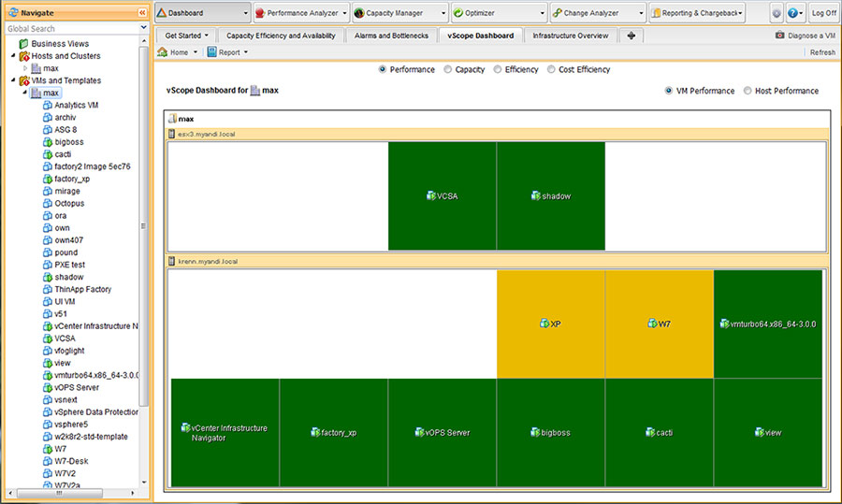Click the Diagnose a VM camera icon
842x504 pixels.
[x=779, y=35]
